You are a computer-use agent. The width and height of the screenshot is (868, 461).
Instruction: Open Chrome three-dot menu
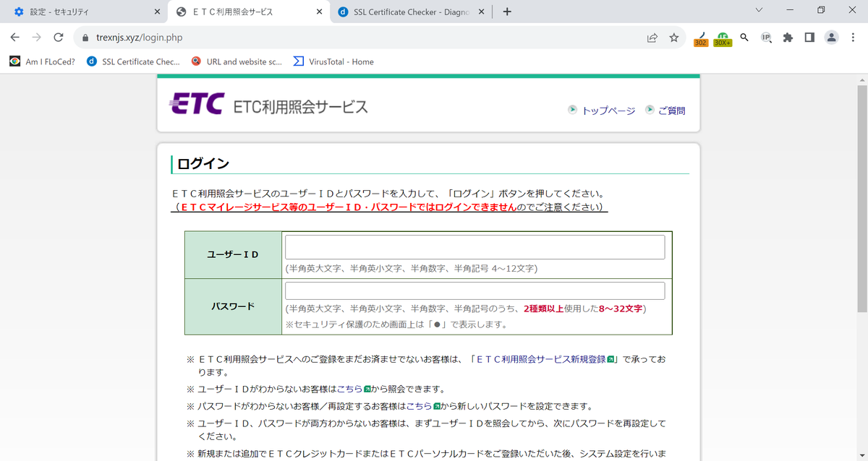(854, 38)
